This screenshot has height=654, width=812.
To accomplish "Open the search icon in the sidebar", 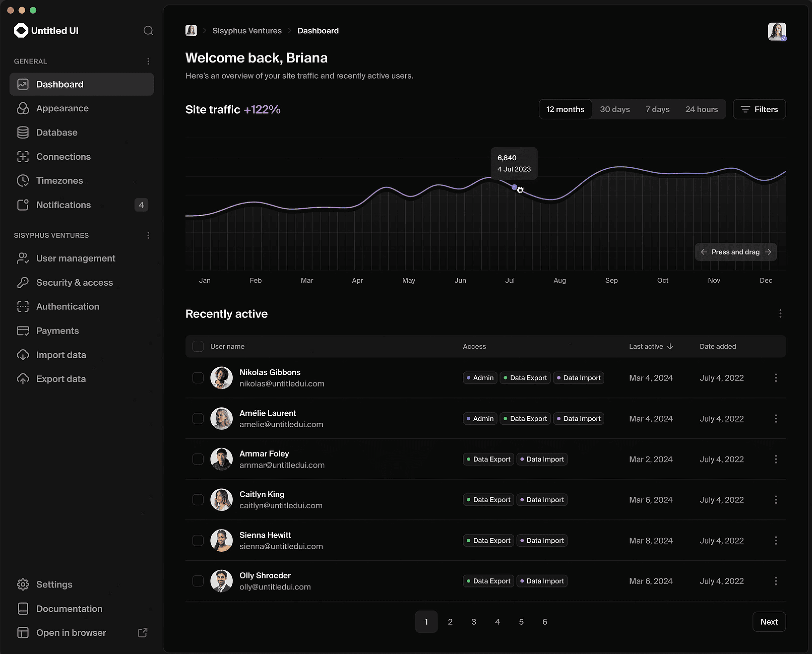I will pyautogui.click(x=148, y=30).
